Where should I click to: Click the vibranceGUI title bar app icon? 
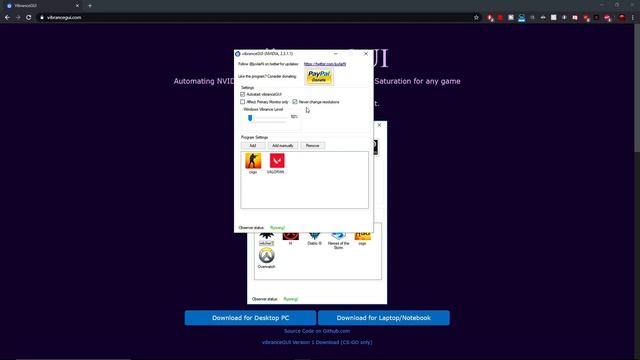238,54
